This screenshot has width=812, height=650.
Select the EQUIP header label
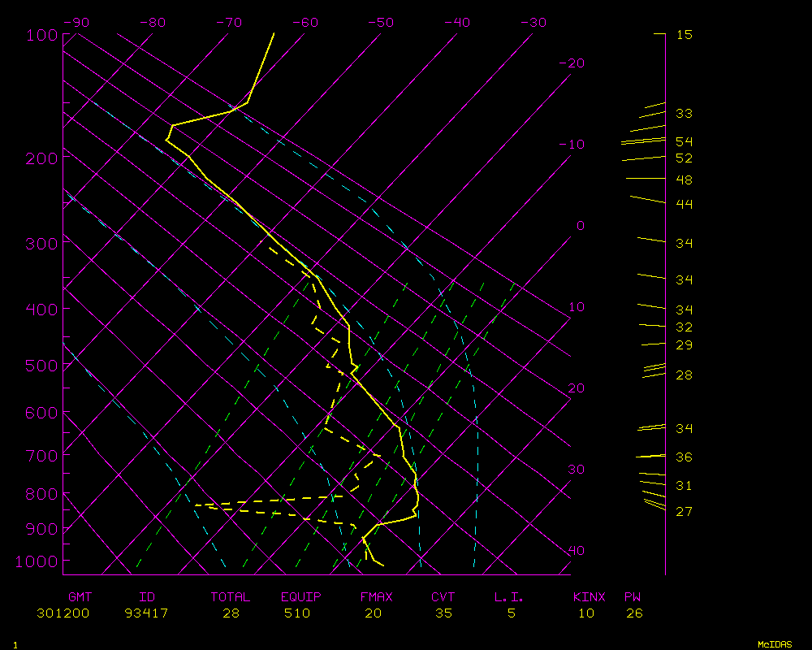point(301,597)
